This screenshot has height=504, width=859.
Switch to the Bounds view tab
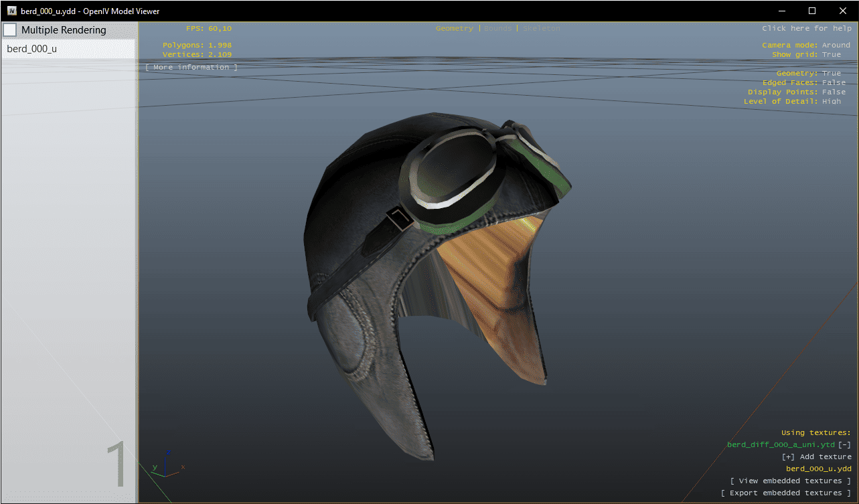coord(497,29)
